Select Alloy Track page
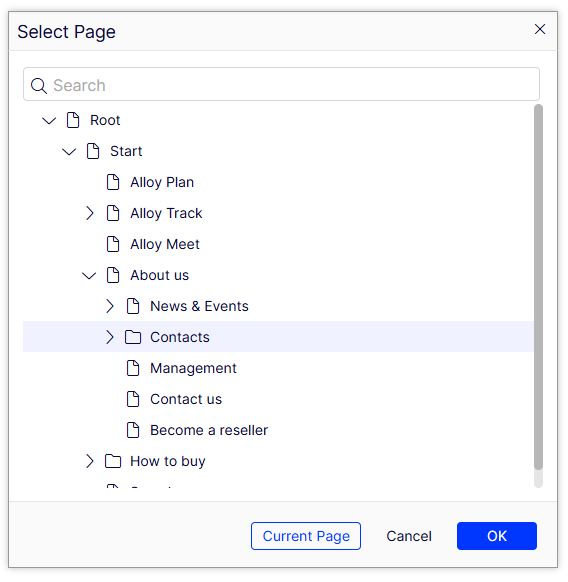The width and height of the screenshot is (568, 582). point(166,213)
